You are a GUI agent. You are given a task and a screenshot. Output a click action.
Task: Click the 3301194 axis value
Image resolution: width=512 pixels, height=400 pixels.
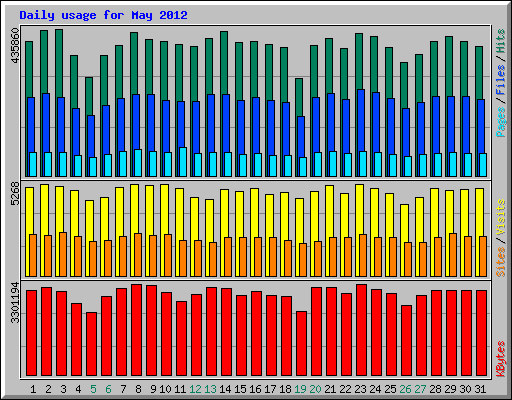(15, 303)
